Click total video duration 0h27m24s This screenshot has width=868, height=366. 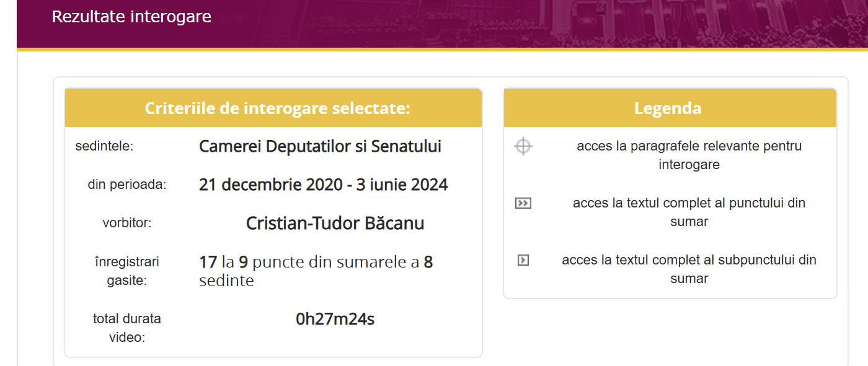[335, 320]
